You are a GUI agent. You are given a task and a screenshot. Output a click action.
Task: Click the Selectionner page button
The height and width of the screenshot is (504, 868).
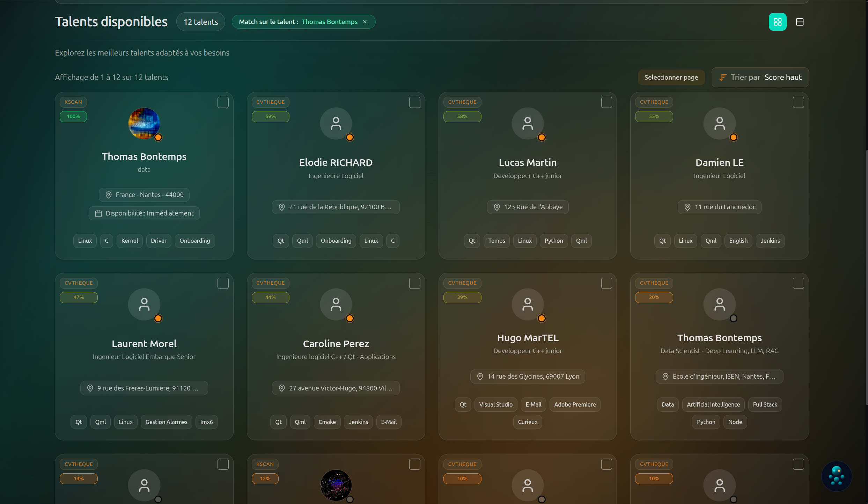coord(671,78)
